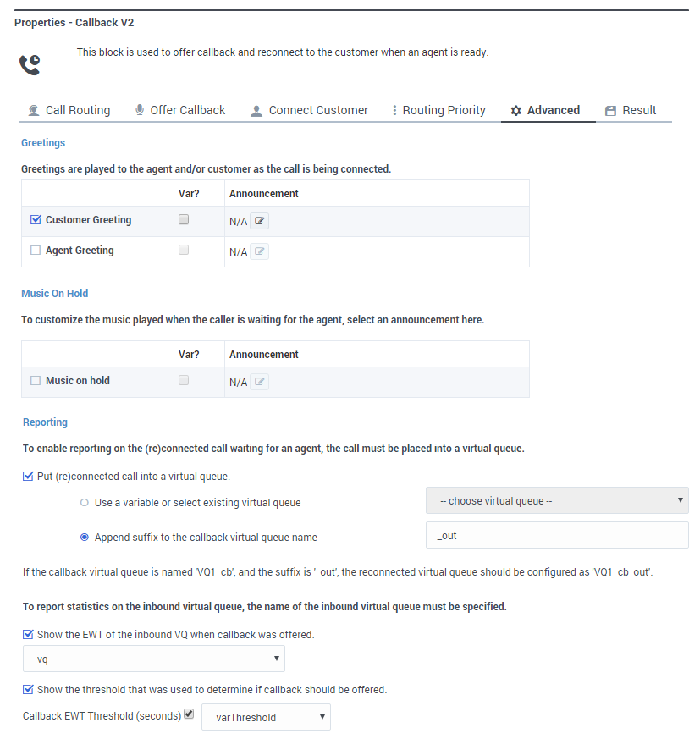Open the choose virtual queue dropdown
The image size is (700, 750).
(x=557, y=501)
